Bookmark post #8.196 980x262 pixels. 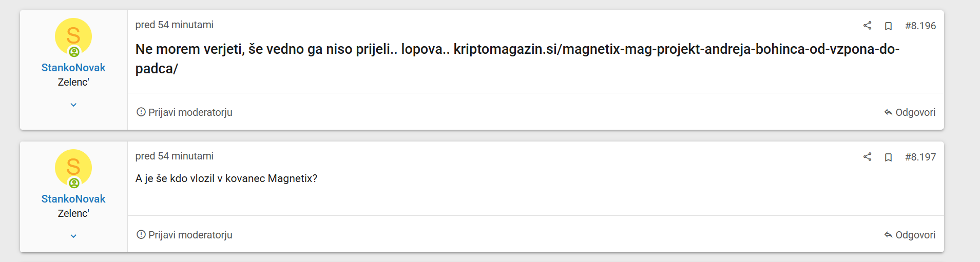pyautogui.click(x=888, y=26)
